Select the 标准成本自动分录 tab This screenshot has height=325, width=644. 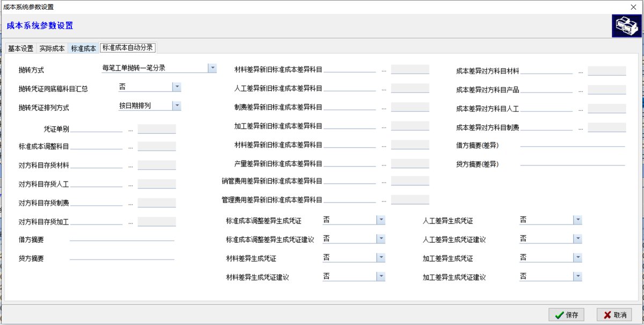tap(128, 47)
